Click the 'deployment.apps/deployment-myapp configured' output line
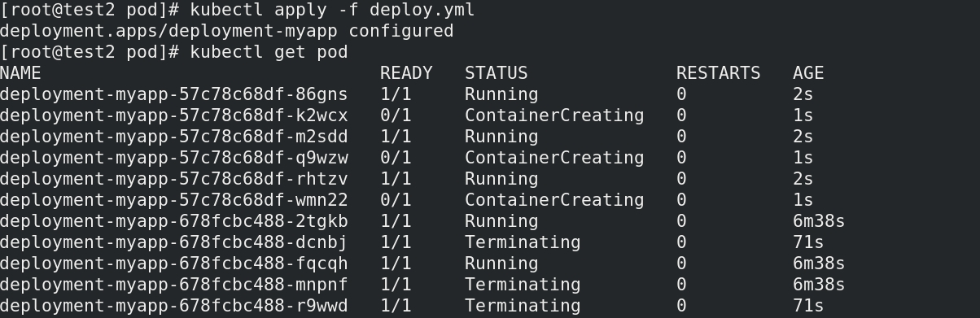980x318 pixels. [227, 31]
